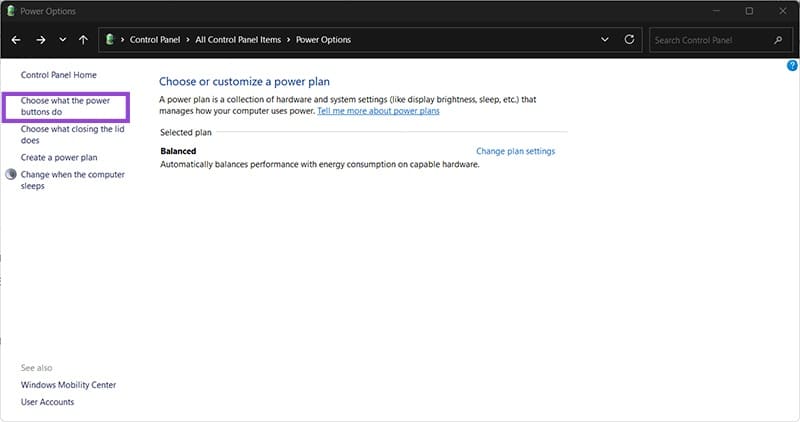Open User Accounts link
Screen dimensions: 800x422
click(x=47, y=402)
